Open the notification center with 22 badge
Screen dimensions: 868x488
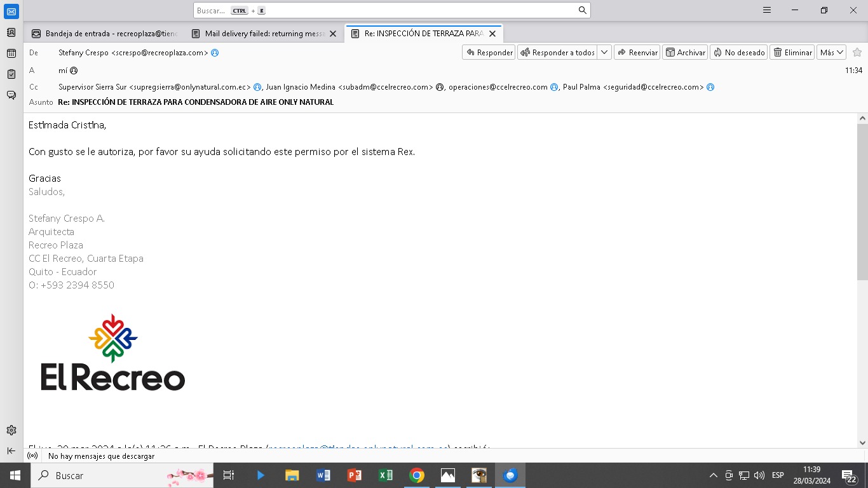pos(850,476)
